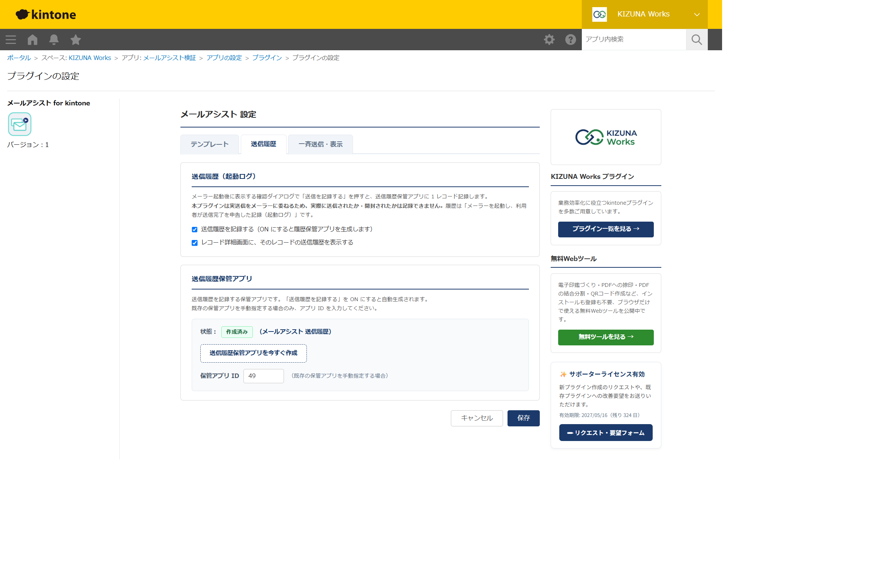Click the キャンセル button
Image resolution: width=892 pixels, height=588 pixels.
click(x=476, y=418)
